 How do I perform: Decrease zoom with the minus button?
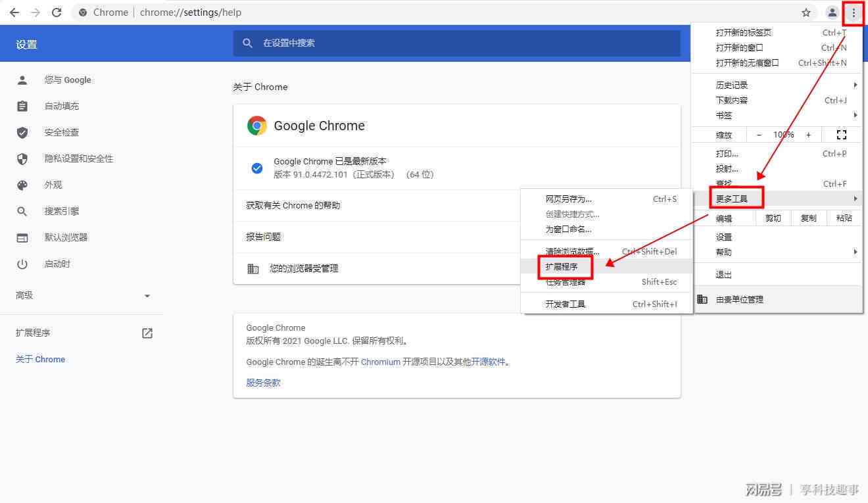[759, 135]
